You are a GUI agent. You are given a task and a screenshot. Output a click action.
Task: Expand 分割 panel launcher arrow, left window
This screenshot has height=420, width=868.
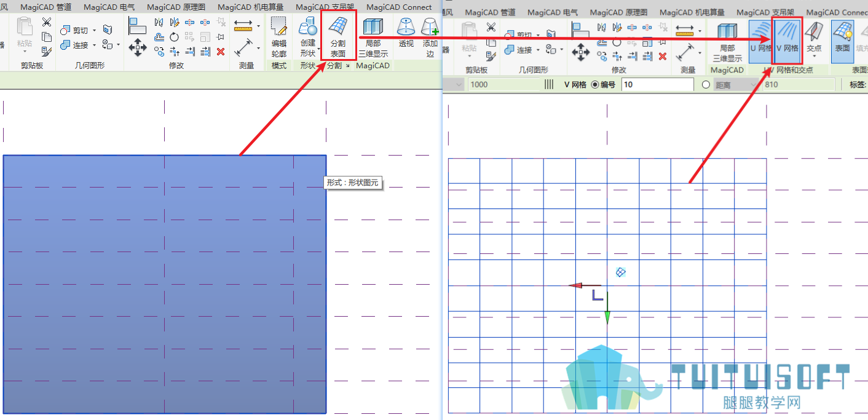(347, 66)
